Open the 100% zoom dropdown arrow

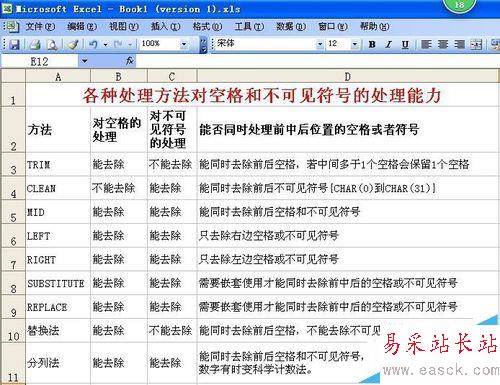[184, 44]
